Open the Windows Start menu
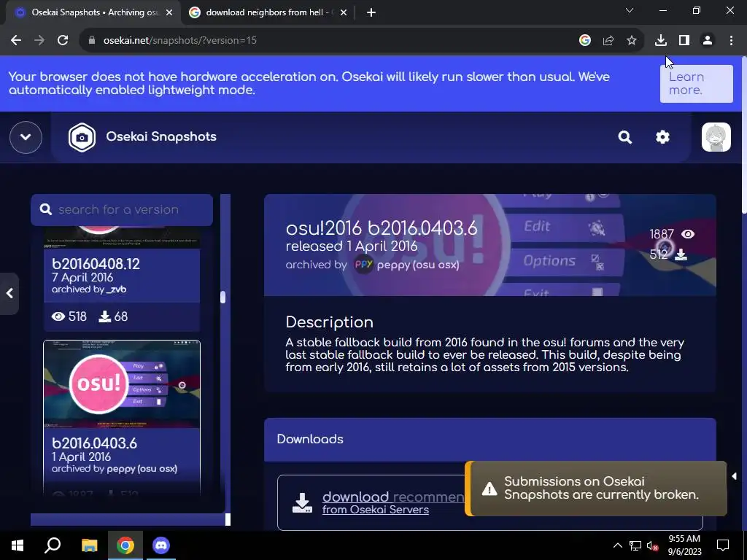747x560 pixels. click(18, 545)
